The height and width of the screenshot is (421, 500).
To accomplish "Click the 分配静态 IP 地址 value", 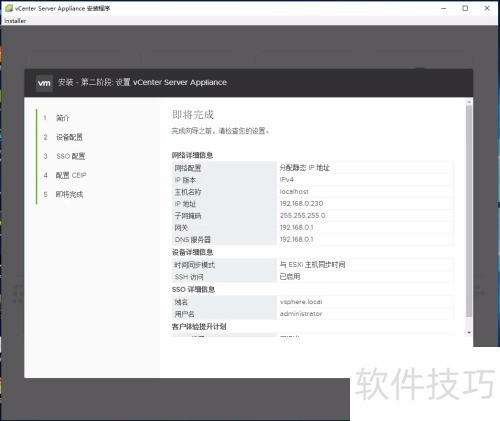I will (304, 168).
